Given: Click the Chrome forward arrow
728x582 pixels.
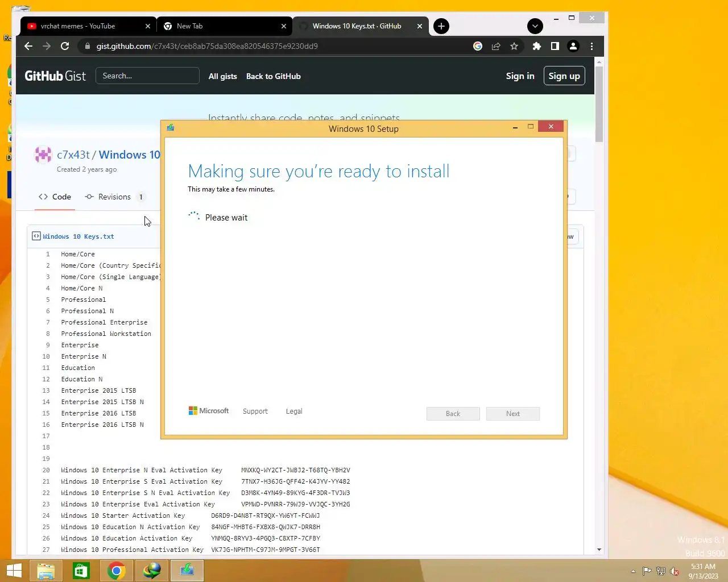Looking at the screenshot, I should tap(47, 46).
